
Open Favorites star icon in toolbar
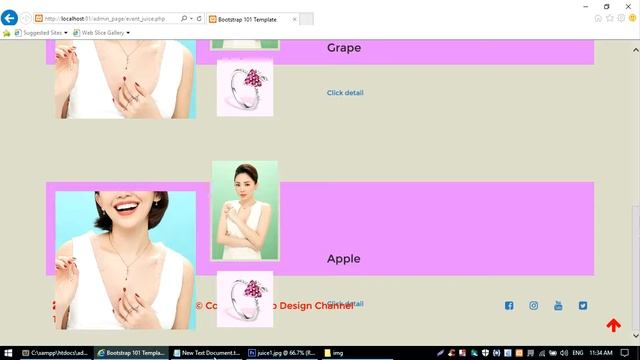point(609,18)
